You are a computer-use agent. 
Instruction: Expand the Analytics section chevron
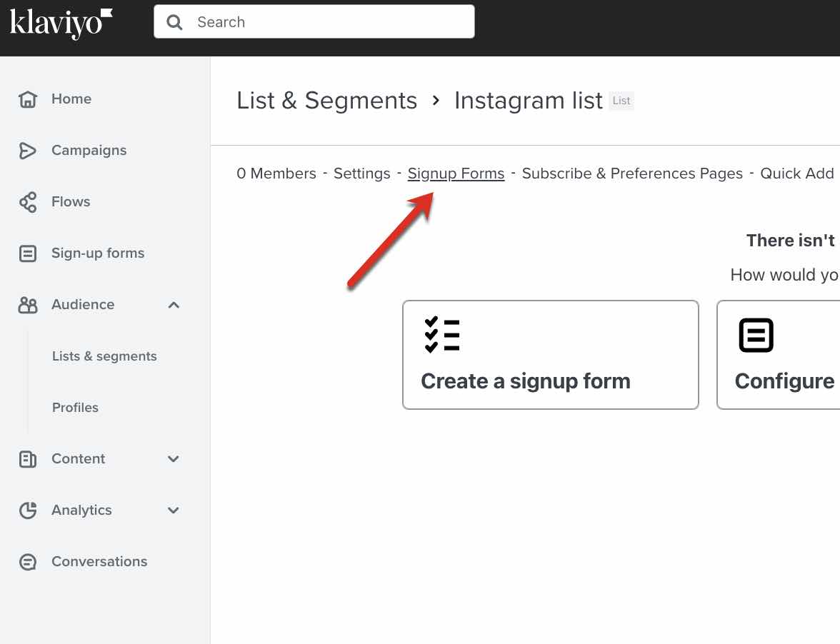(174, 510)
